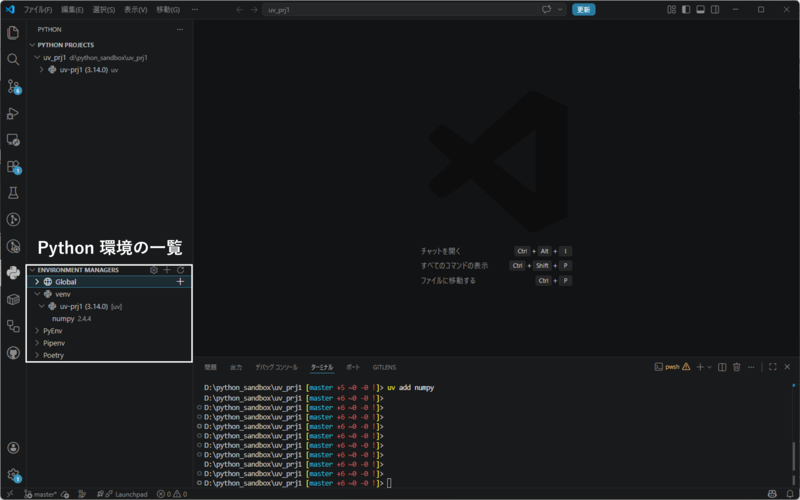Open the Extensions view icon
800x500 pixels.
[13, 167]
